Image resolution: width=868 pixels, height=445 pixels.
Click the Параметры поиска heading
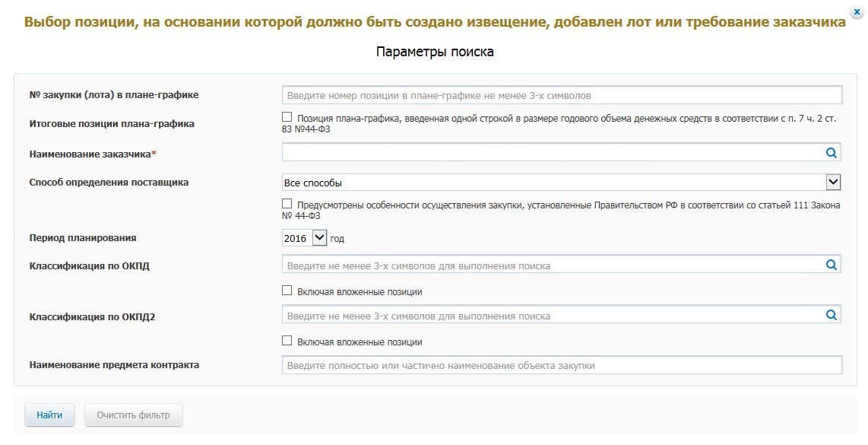(434, 52)
